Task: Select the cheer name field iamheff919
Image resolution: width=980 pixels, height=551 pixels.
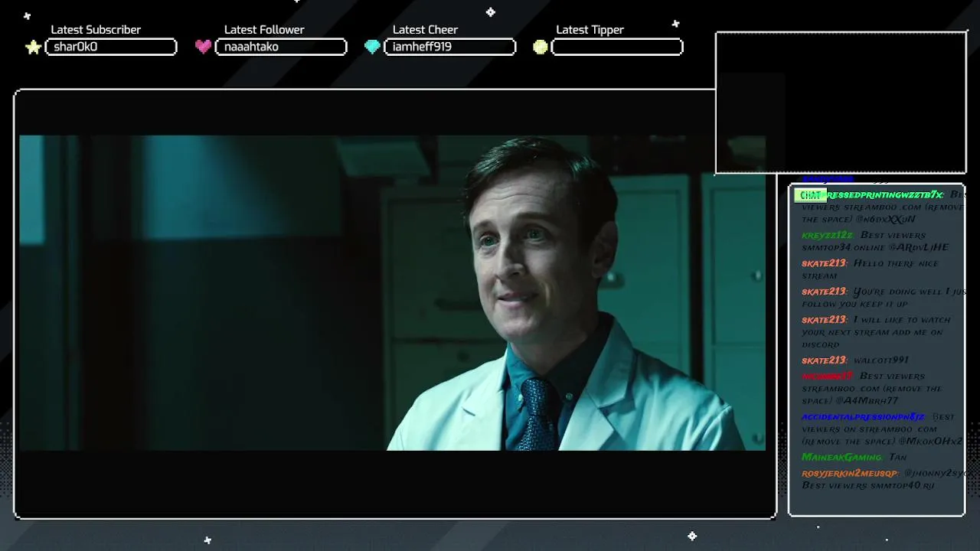Action: (x=449, y=47)
